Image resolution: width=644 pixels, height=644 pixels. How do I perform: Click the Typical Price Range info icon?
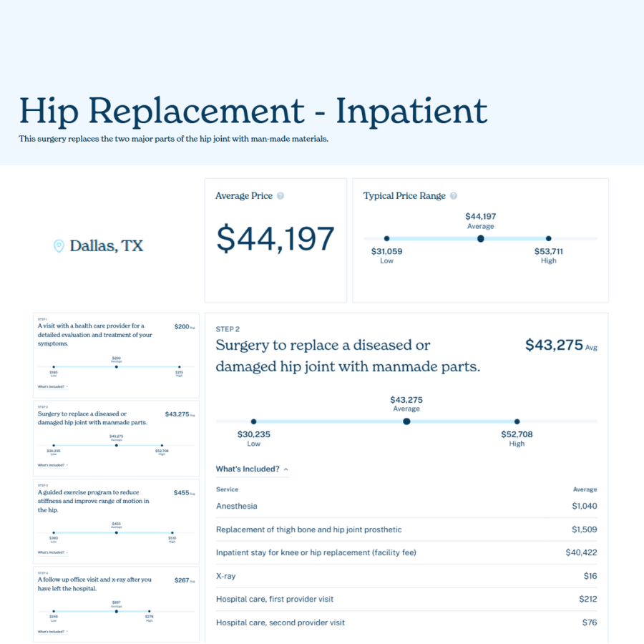click(454, 195)
